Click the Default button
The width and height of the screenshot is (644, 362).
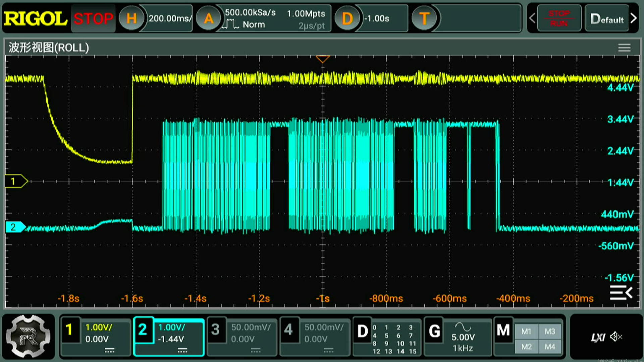[606, 18]
